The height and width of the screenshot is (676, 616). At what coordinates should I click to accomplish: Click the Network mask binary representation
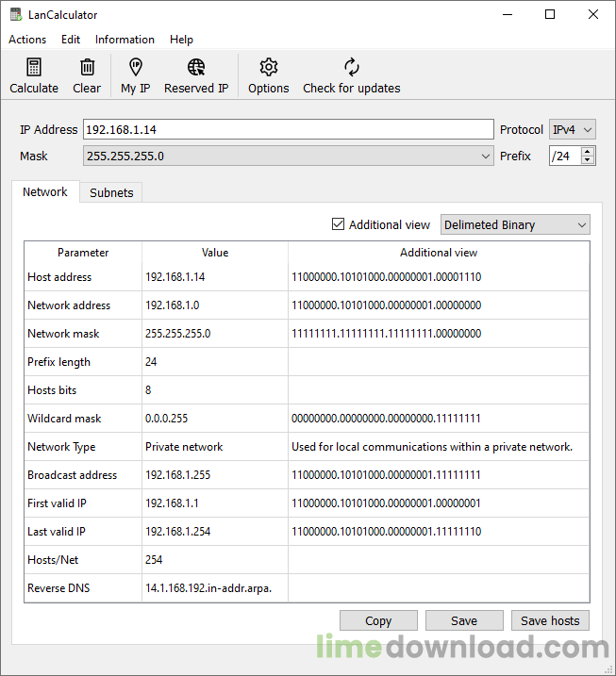[386, 333]
